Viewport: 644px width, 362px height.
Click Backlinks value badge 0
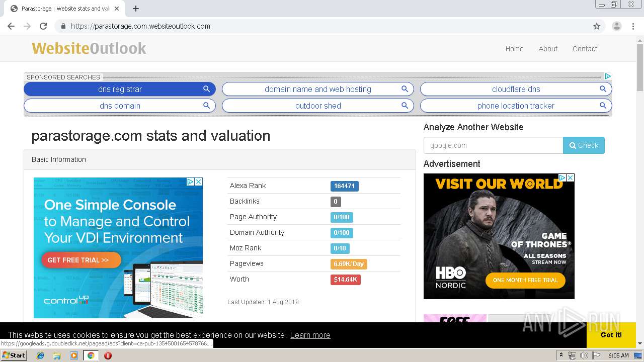point(336,202)
